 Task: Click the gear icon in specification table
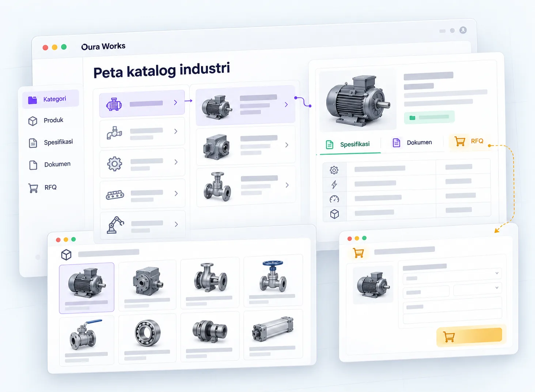coord(334,170)
